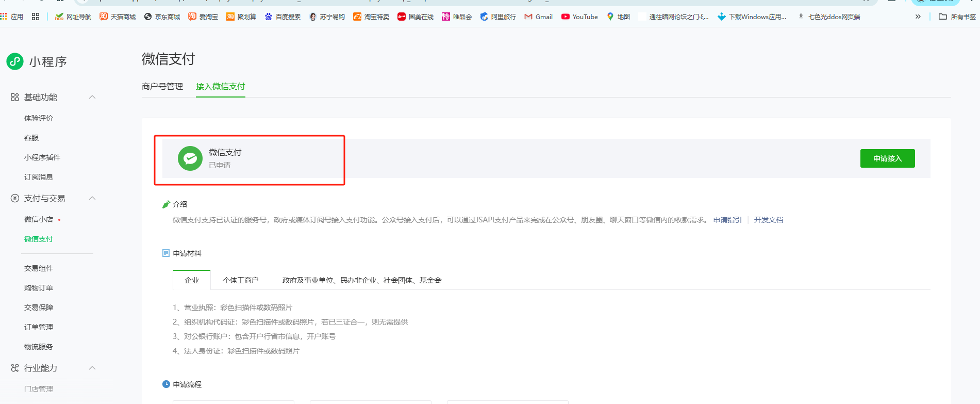Viewport: 980px width, 404px height.
Task: Click the green 微信支付 chat icon
Action: (190, 158)
